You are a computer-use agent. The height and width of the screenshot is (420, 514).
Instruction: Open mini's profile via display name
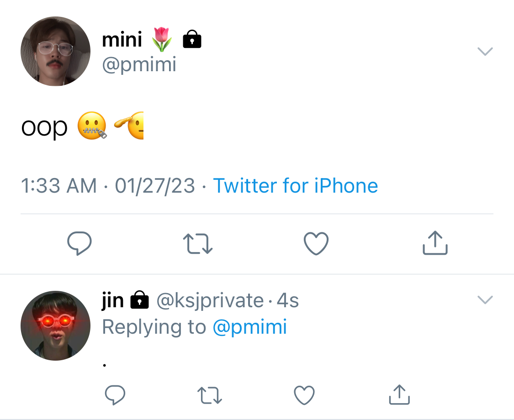[122, 40]
